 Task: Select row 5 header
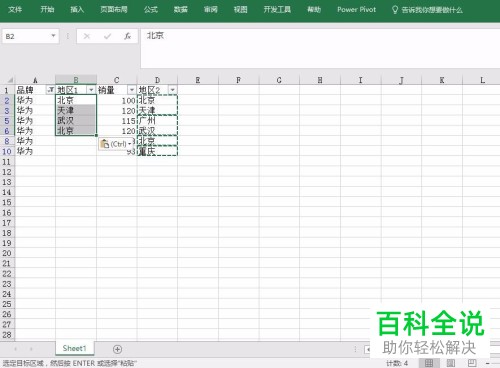point(7,121)
